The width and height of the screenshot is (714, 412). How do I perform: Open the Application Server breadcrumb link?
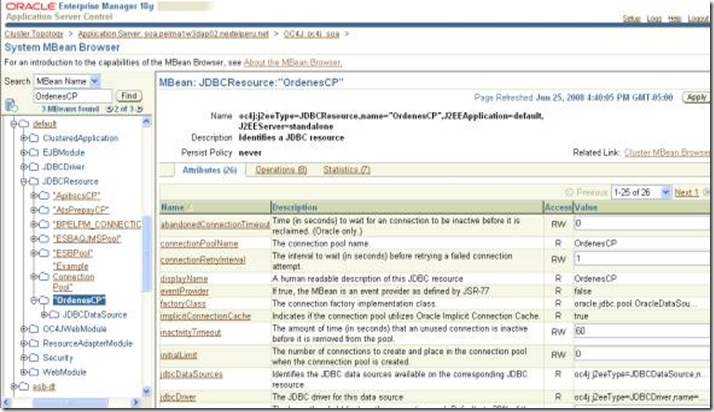pos(173,34)
